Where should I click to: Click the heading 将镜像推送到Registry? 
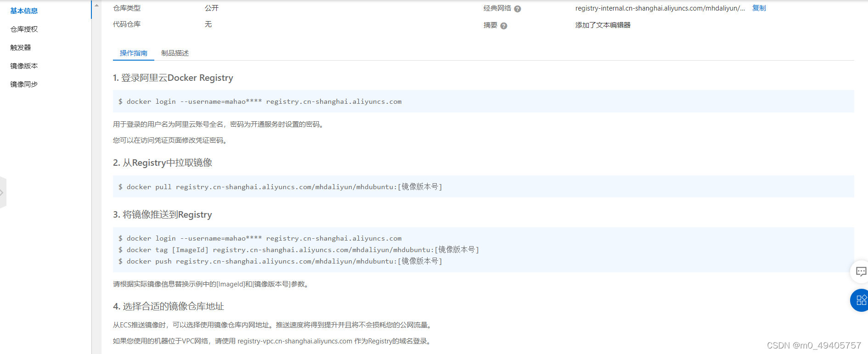pyautogui.click(x=163, y=214)
